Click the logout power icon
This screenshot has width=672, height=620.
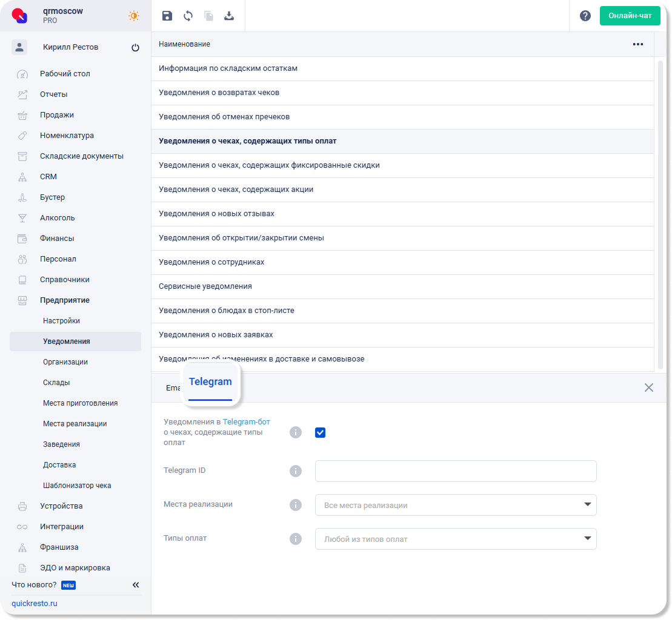(135, 48)
